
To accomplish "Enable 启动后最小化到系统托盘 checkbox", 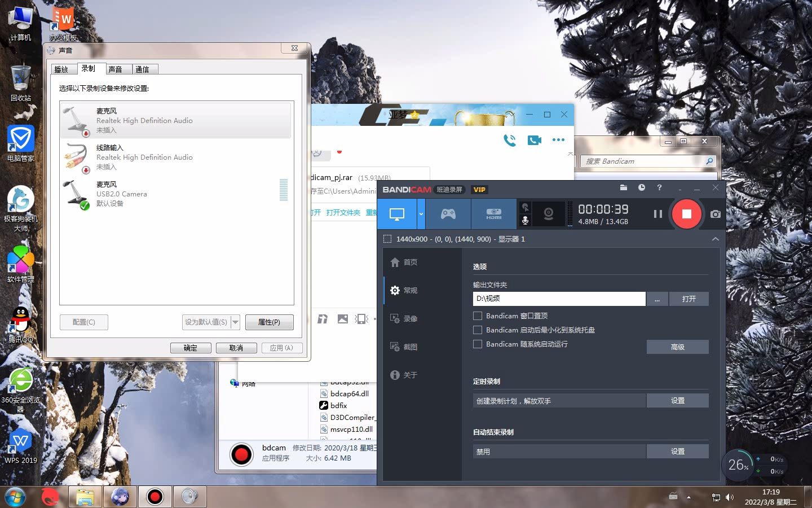I will 478,330.
